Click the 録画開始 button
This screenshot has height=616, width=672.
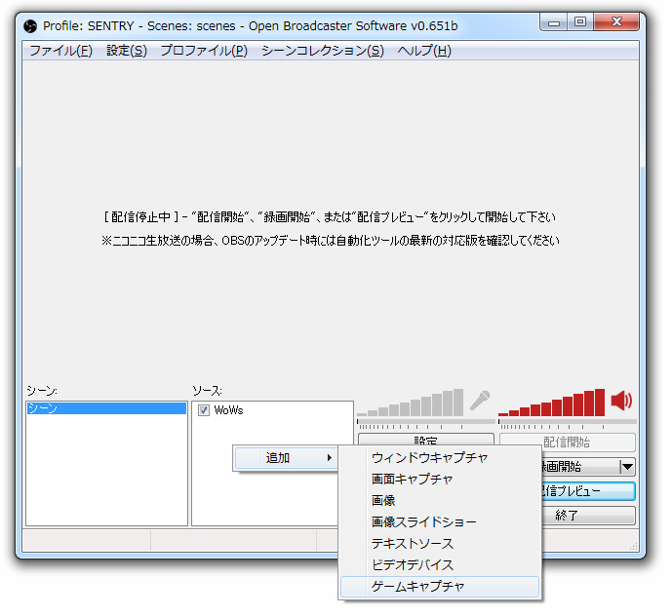580,467
